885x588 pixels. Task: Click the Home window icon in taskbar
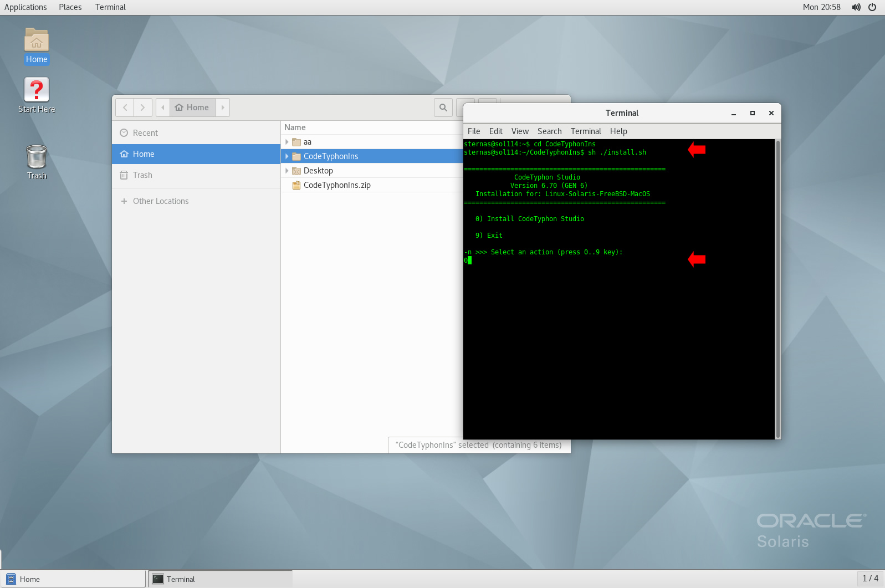[11, 579]
